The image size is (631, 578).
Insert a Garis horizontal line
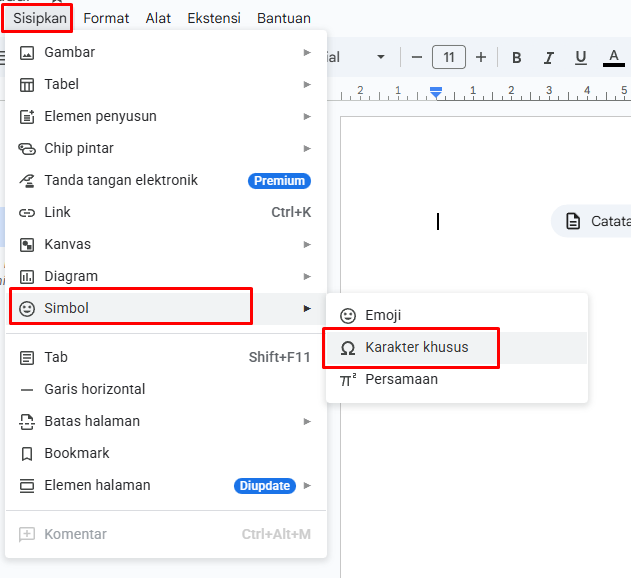[94, 389]
